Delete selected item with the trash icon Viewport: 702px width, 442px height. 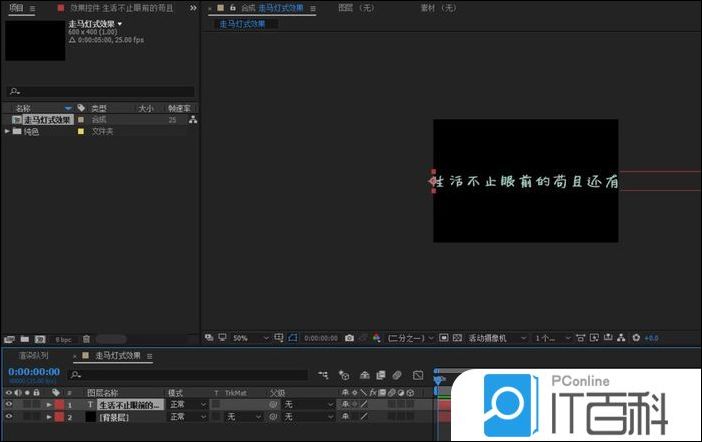(86, 339)
